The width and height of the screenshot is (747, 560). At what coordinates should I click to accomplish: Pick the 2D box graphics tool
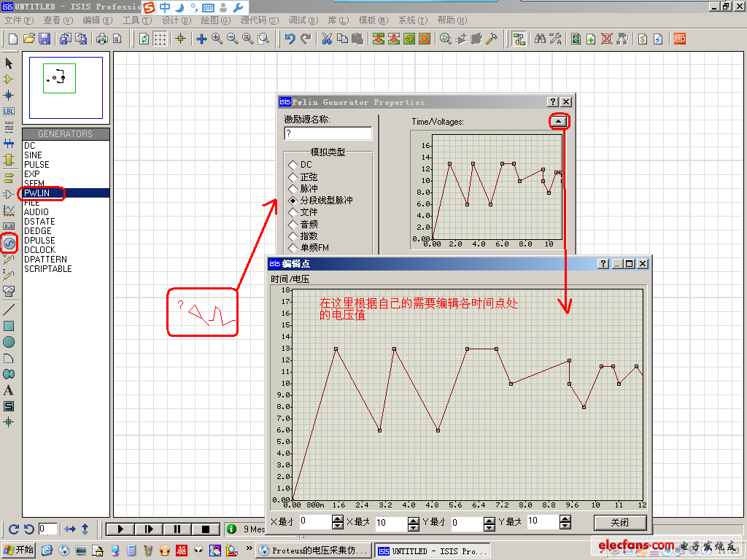[9, 326]
